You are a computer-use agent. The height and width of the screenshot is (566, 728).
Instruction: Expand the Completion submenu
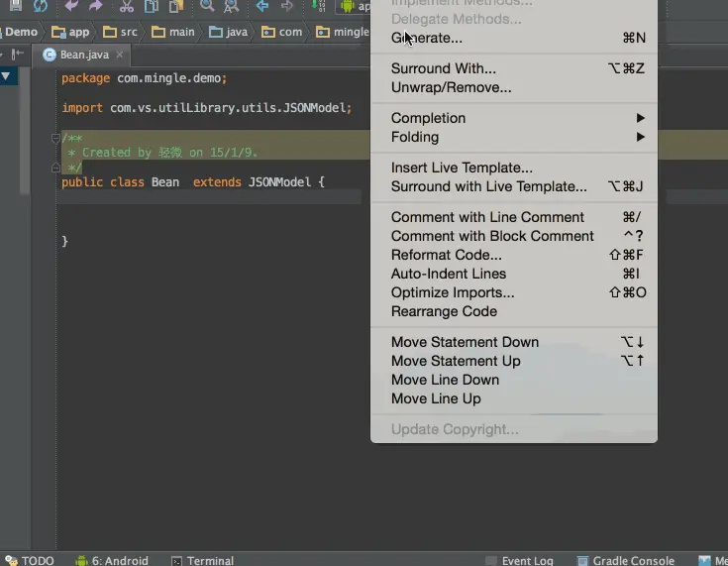click(514, 118)
